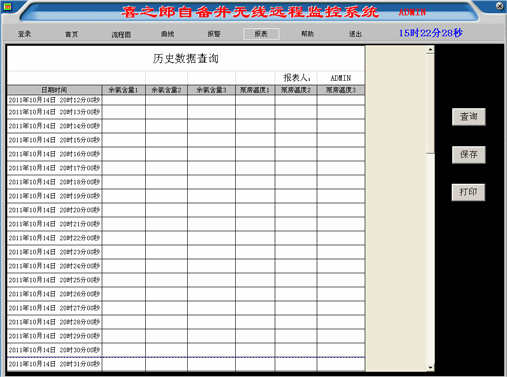Open the 帮助 menu
This screenshot has width=507, height=377.
307,34
